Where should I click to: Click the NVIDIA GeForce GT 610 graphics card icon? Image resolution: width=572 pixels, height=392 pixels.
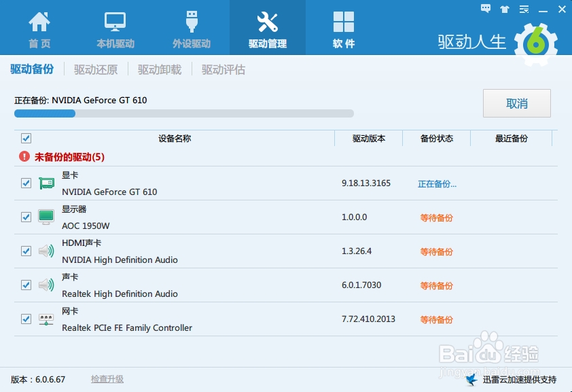pyautogui.click(x=46, y=183)
